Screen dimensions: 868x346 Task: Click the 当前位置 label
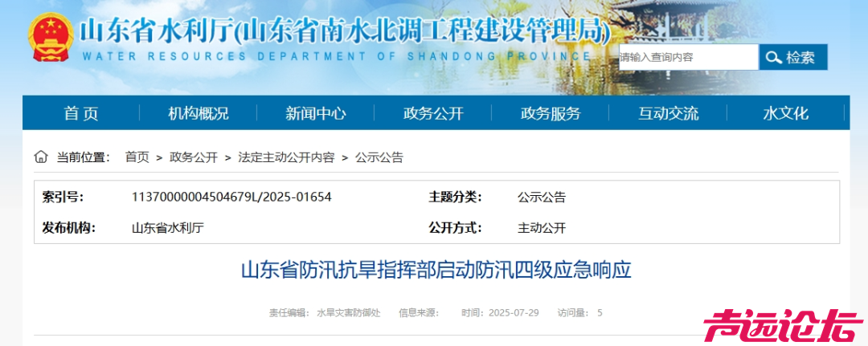tap(83, 157)
